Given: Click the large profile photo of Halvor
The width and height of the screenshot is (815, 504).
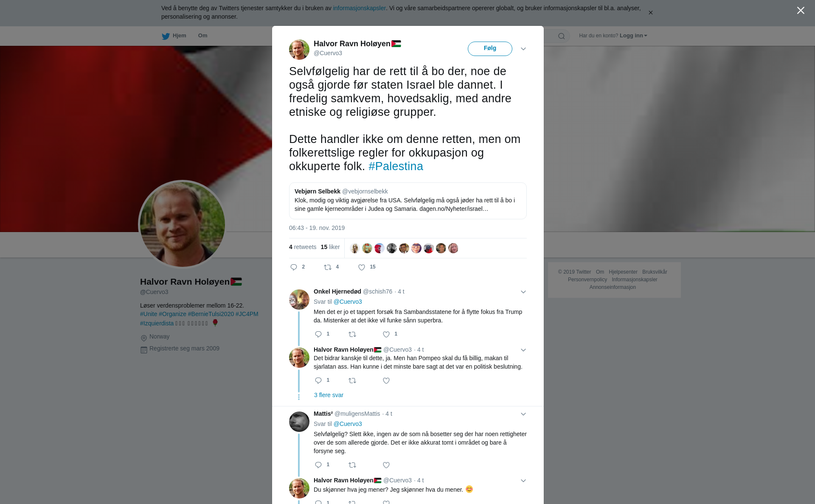Looking at the screenshot, I should point(183,224).
